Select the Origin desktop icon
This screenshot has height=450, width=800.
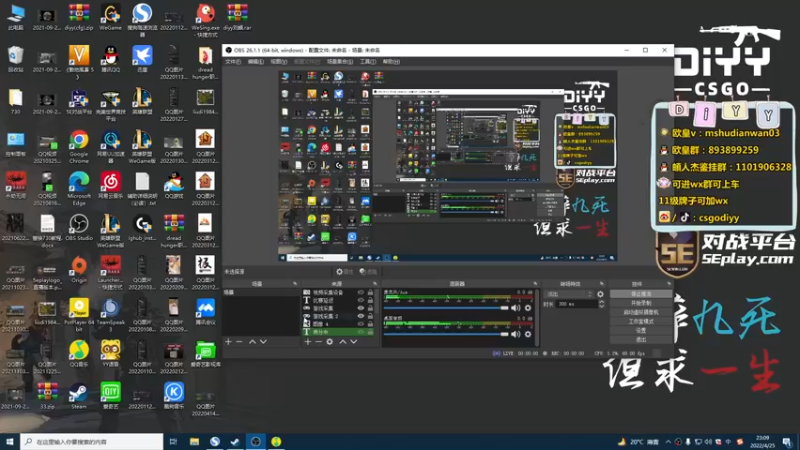point(79,270)
